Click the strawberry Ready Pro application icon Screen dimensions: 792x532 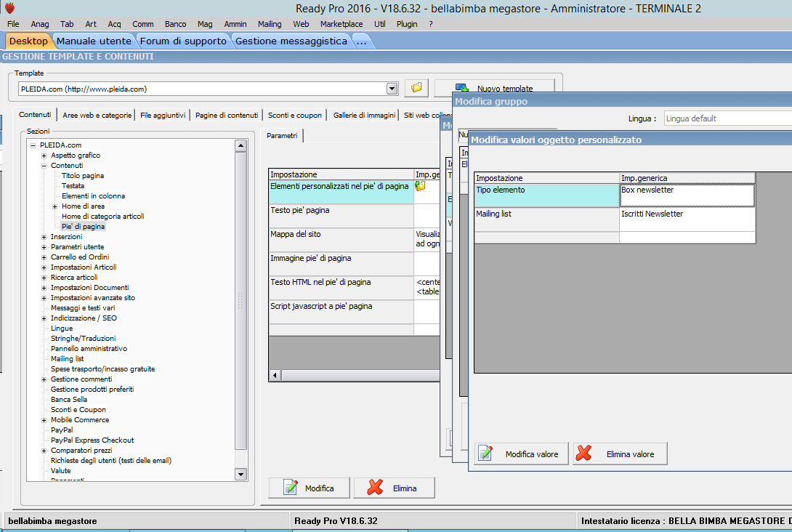[9, 8]
